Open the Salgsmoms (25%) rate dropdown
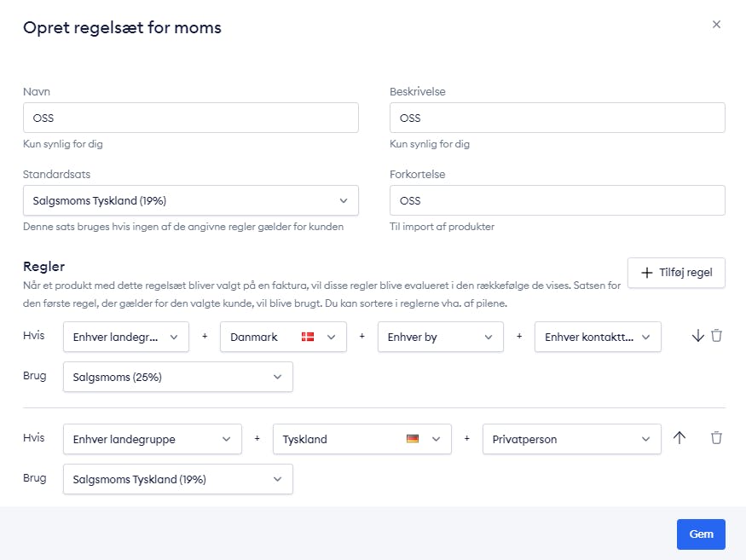The width and height of the screenshot is (746, 560). (178, 377)
